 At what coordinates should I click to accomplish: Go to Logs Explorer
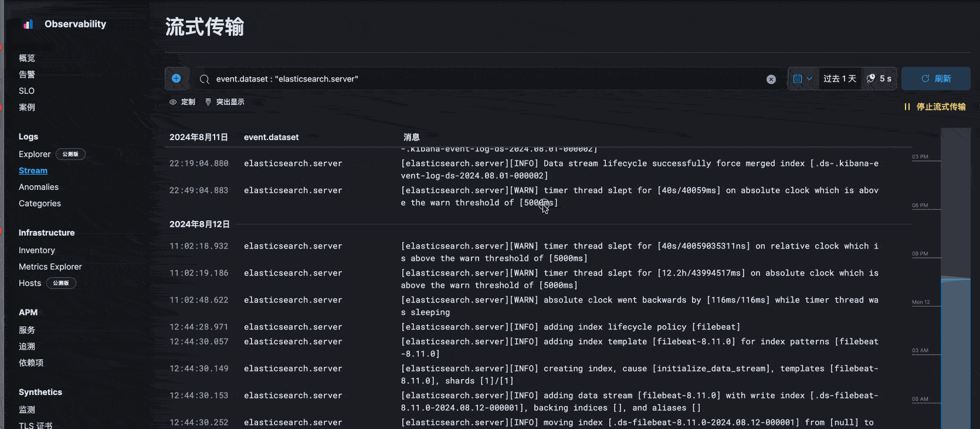point(35,154)
